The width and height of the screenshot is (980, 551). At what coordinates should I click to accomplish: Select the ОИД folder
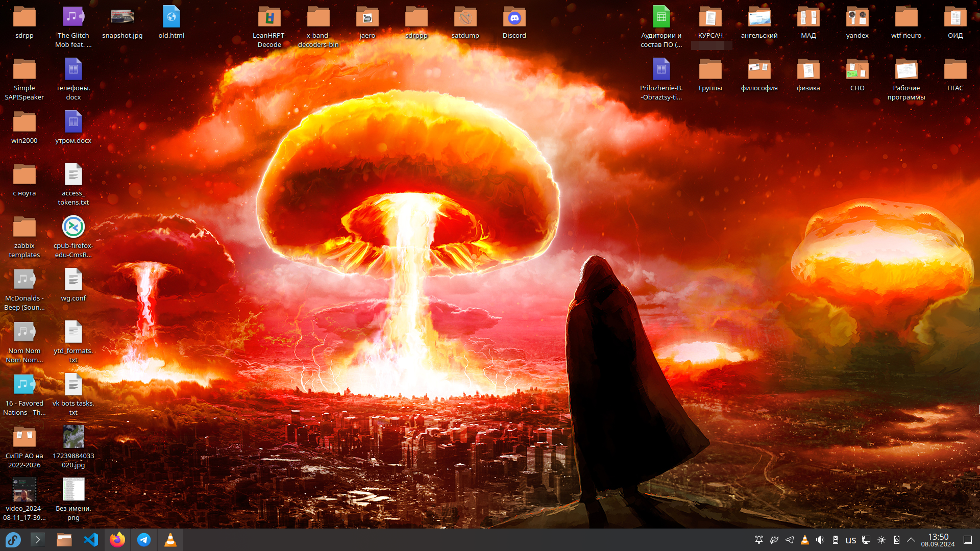[x=955, y=23]
